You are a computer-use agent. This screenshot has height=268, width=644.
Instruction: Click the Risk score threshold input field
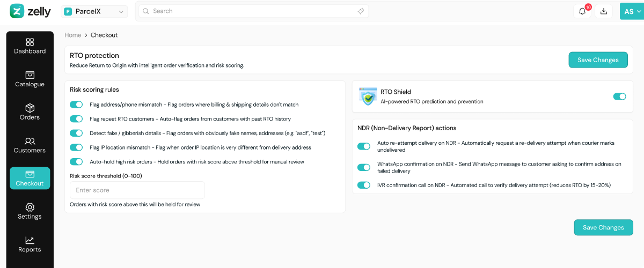pyautogui.click(x=137, y=190)
